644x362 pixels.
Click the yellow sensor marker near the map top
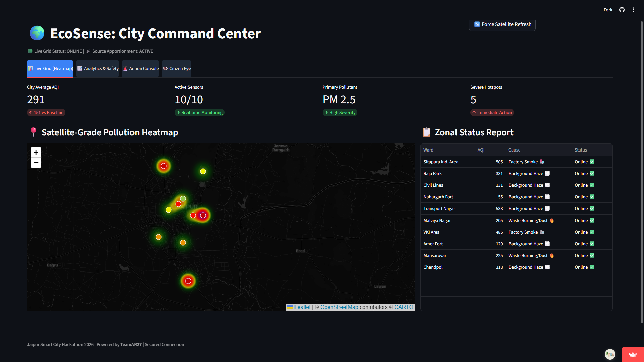(x=203, y=171)
